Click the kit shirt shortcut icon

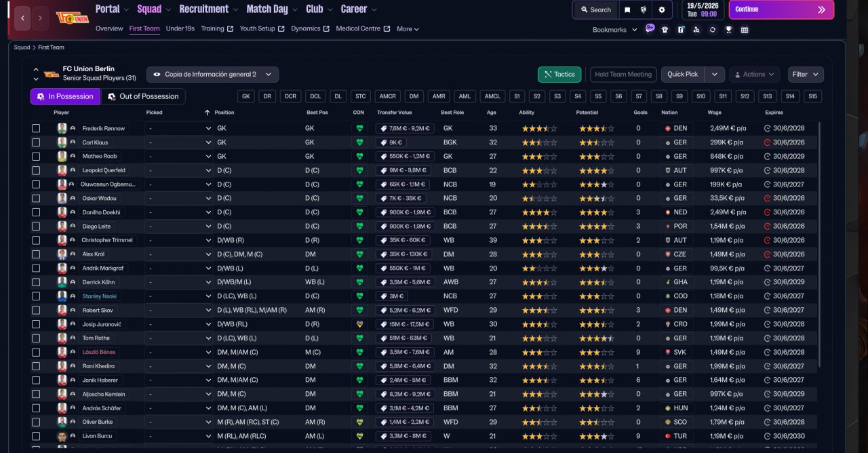665,30
